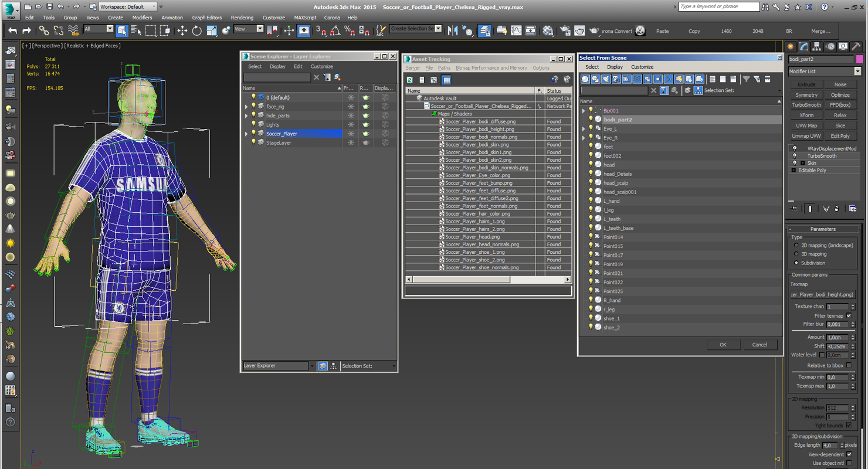This screenshot has height=469, width=868.
Task: Toggle the Layer Explorer toolbar icon
Action: click(484, 30)
